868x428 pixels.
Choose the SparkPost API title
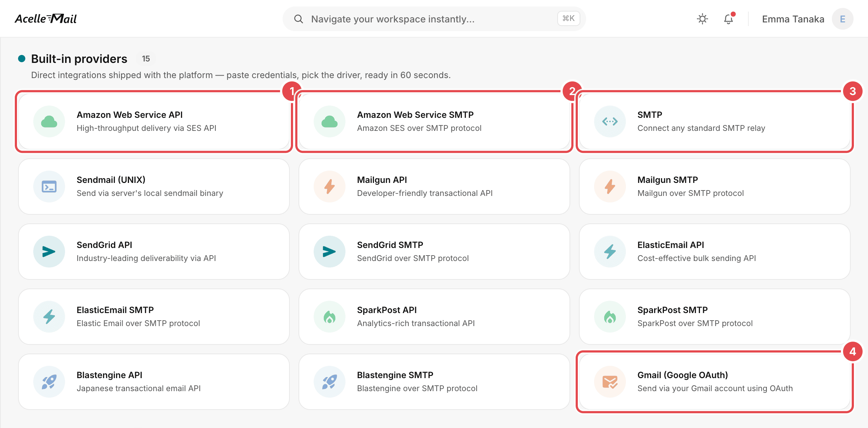point(387,310)
